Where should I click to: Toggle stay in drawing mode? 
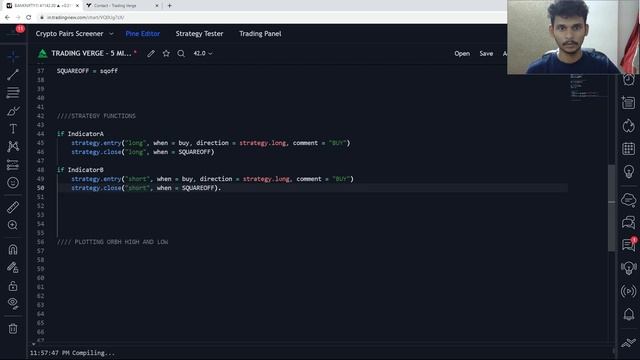(13, 267)
